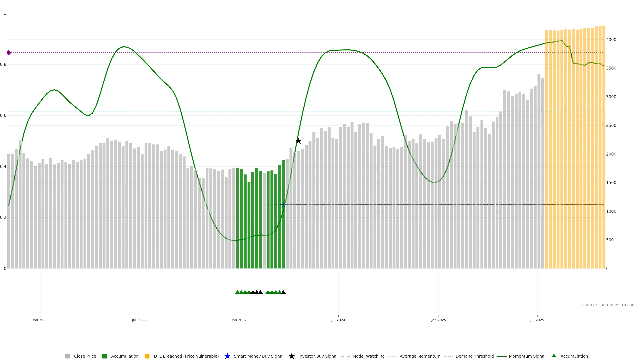
Task: Click the black Investor Buy Signal star on chart
Action: pyautogui.click(x=298, y=141)
